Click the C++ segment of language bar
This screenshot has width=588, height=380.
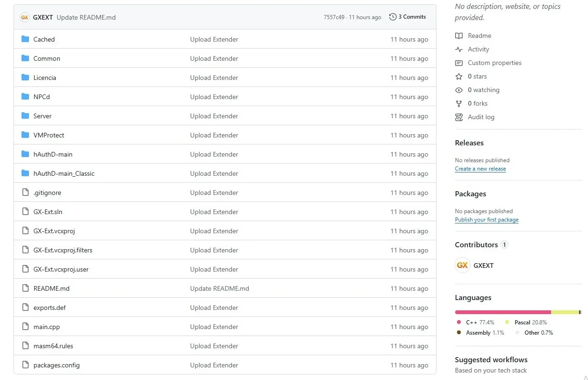click(x=503, y=312)
